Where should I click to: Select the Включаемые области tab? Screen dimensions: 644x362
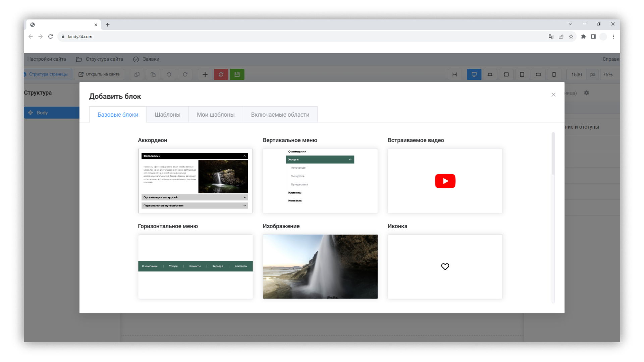tap(280, 115)
